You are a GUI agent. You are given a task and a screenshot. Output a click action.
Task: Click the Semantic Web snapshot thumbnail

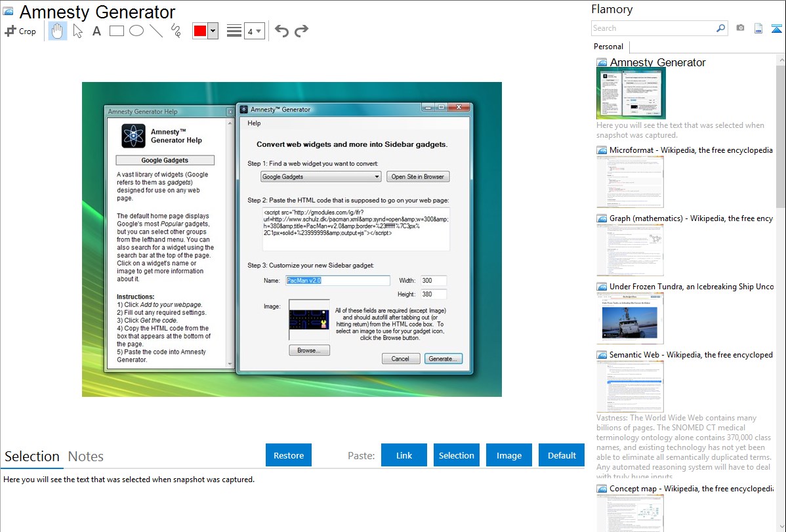pyautogui.click(x=630, y=386)
